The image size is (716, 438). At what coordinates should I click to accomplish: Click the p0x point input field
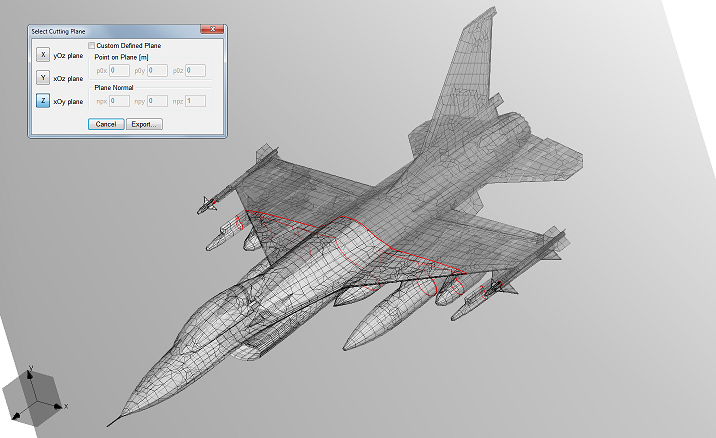(x=118, y=70)
